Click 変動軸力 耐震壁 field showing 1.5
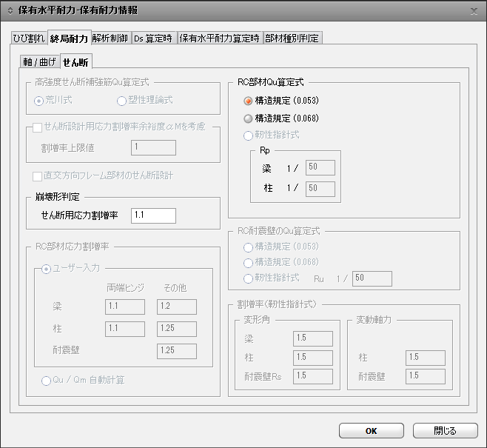This screenshot has height=448, width=487. [426, 377]
